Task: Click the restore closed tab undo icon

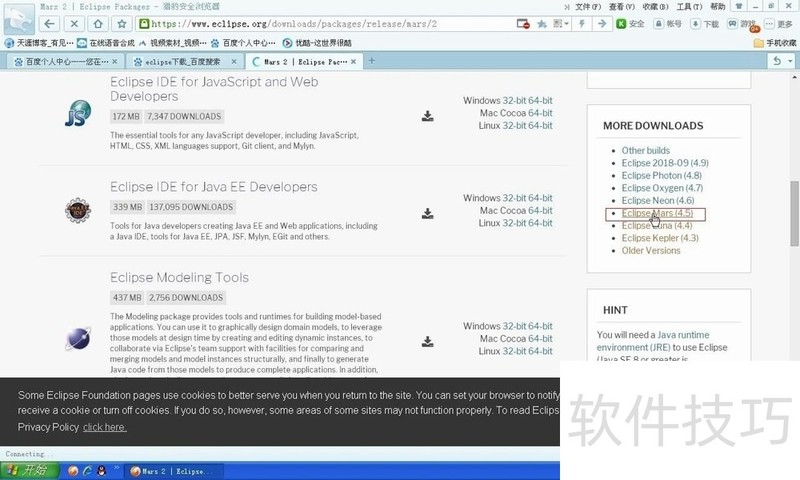Action: [x=777, y=61]
